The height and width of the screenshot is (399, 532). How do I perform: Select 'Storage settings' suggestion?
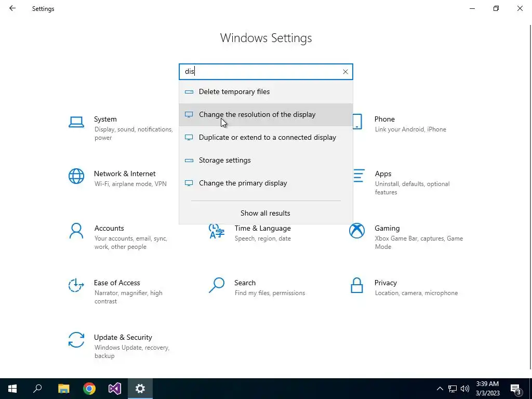click(x=266, y=160)
